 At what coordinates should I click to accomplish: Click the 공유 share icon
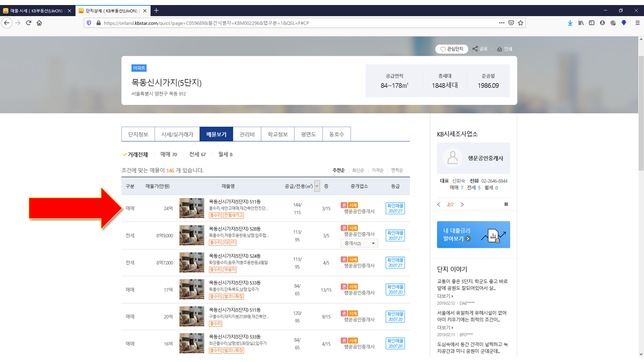[x=480, y=49]
